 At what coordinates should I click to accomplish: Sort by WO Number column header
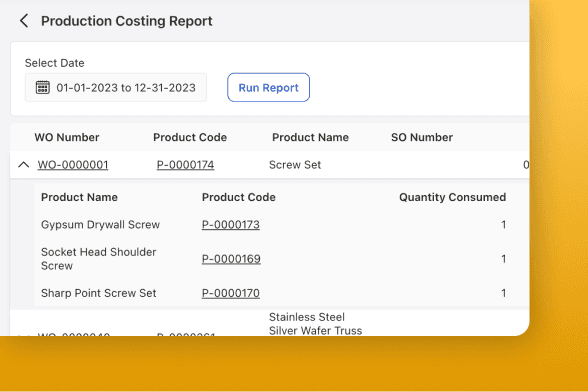(67, 137)
